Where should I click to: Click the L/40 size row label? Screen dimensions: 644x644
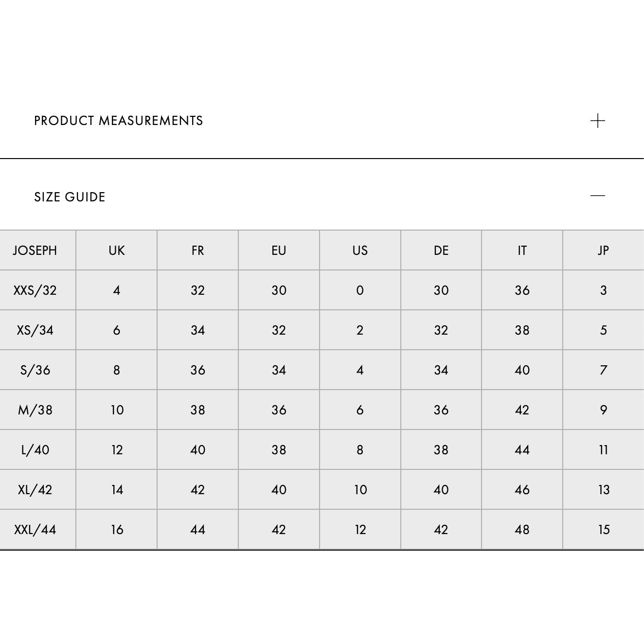click(35, 450)
